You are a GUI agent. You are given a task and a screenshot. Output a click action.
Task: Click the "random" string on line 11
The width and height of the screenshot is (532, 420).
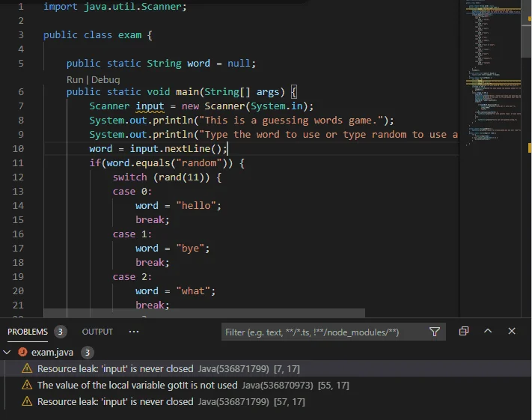pos(199,163)
